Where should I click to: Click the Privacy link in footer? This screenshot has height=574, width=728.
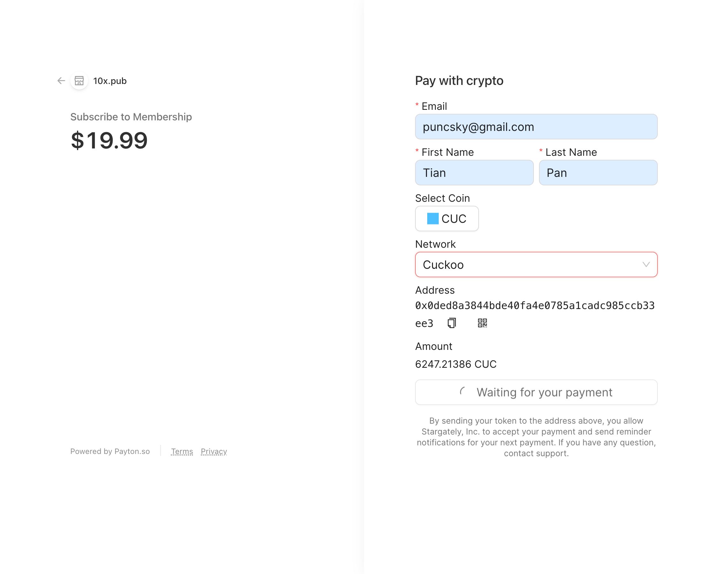[214, 451]
